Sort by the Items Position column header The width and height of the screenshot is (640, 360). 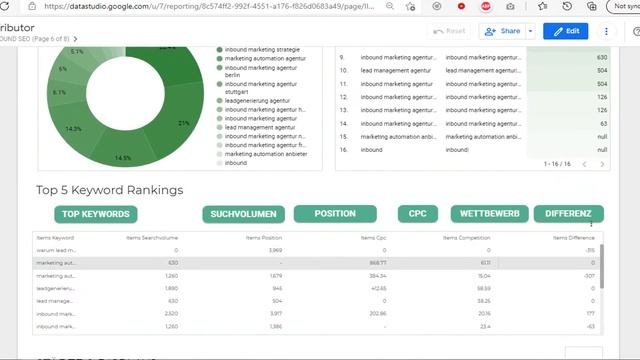(x=264, y=238)
